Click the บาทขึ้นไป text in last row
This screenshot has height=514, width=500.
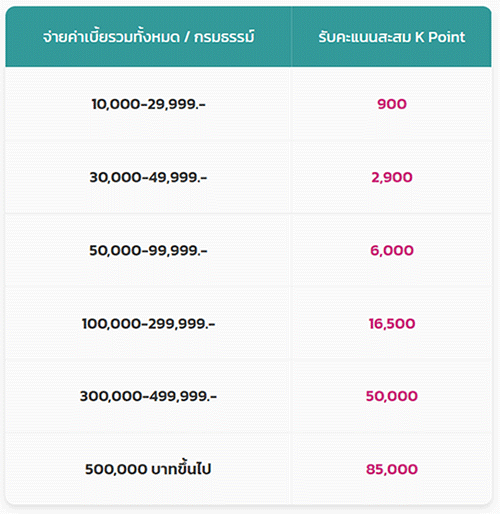click(181, 468)
